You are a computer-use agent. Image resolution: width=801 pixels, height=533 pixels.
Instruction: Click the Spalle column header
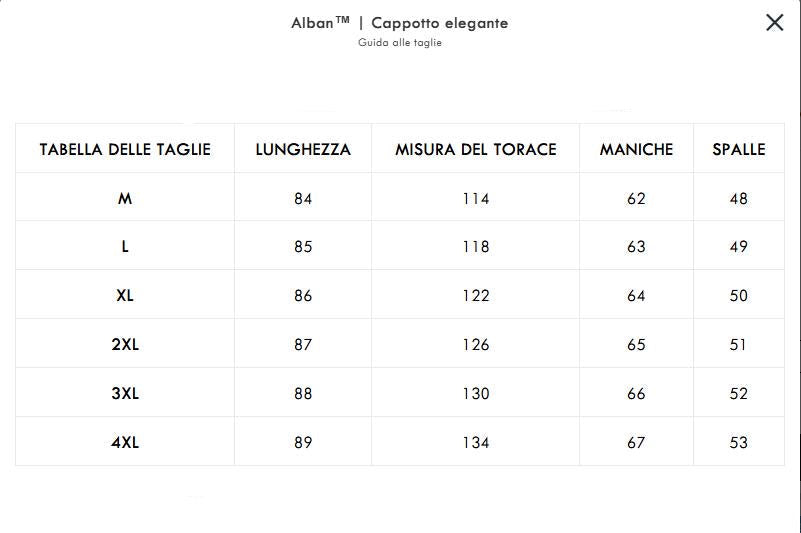point(739,150)
